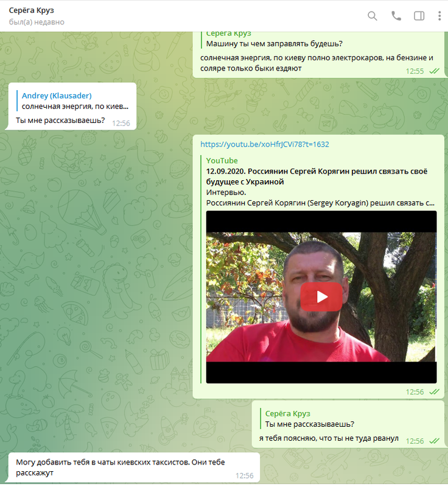Click message 'Могу добавить тебя в чаты киевских таксистов'

(x=121, y=467)
